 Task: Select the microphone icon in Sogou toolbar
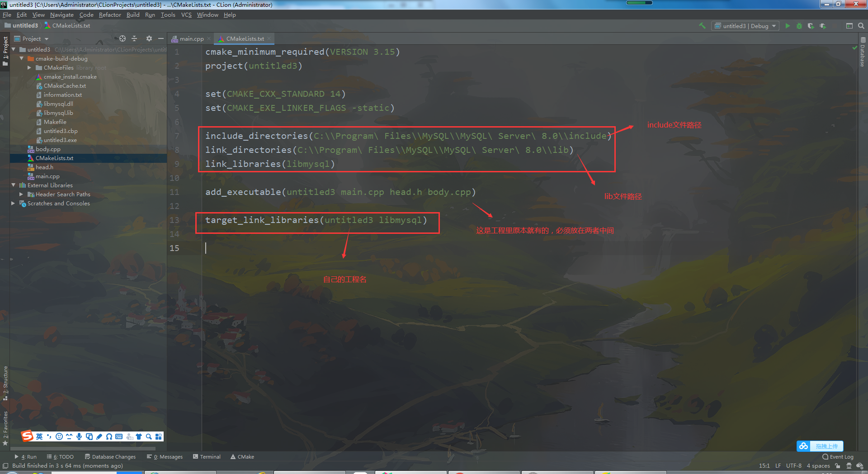(x=80, y=436)
